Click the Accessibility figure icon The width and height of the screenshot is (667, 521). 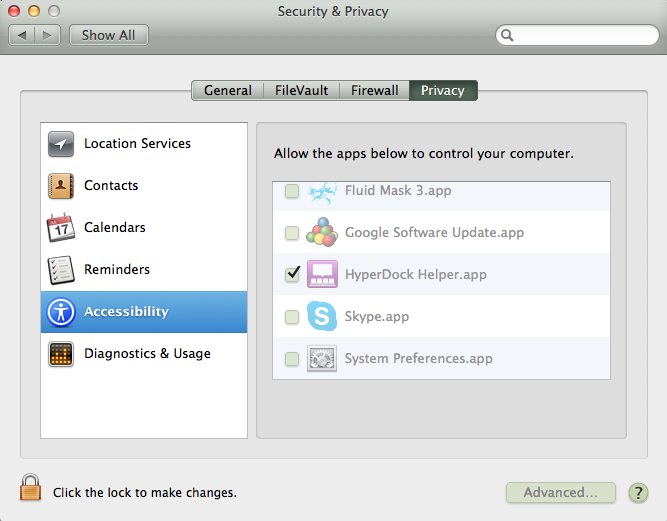click(x=61, y=312)
